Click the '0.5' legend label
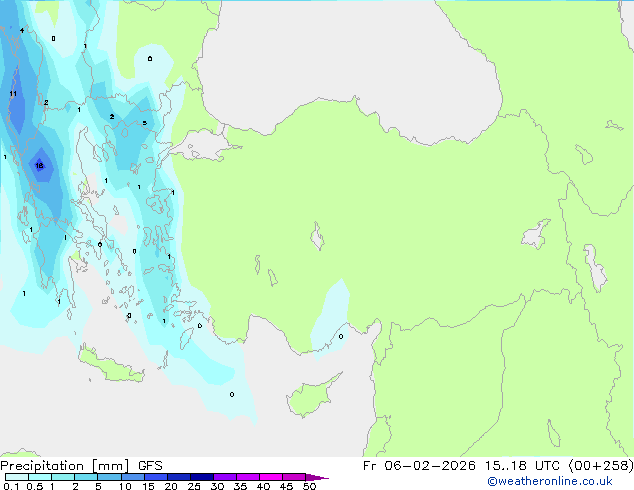 (x=35, y=486)
